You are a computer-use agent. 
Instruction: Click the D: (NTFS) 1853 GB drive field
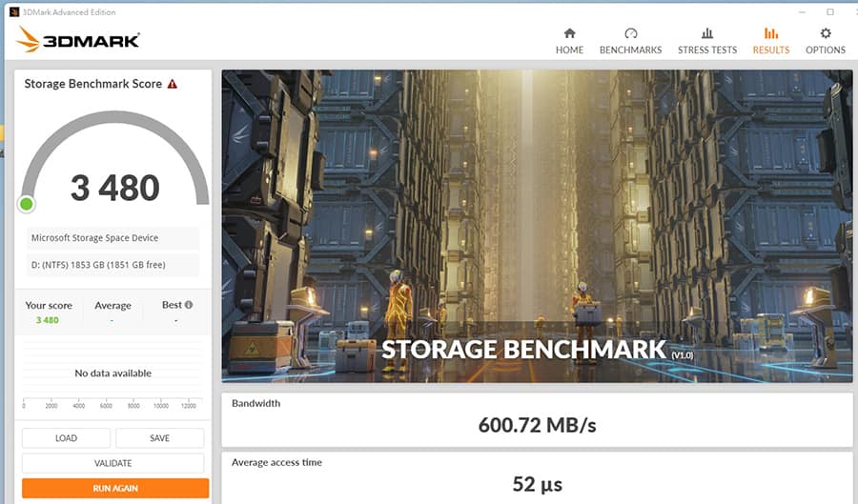click(x=112, y=265)
